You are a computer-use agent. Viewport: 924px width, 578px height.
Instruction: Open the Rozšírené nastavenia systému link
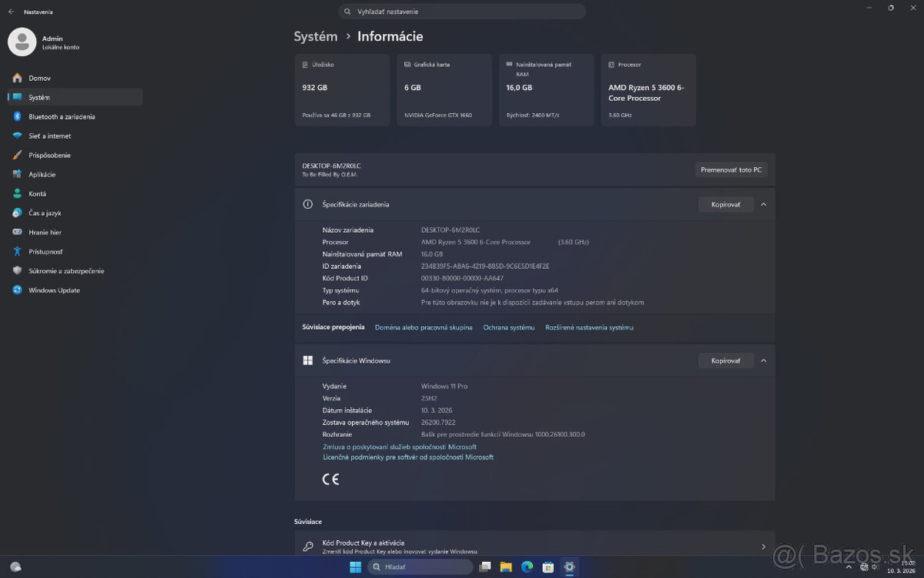click(589, 328)
